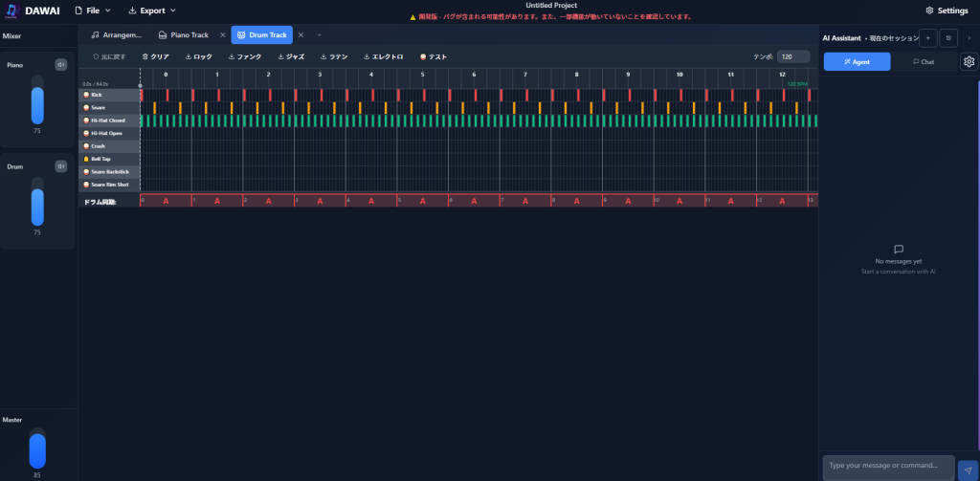
Task: Switch to the Piano Track tab
Action: (x=189, y=35)
